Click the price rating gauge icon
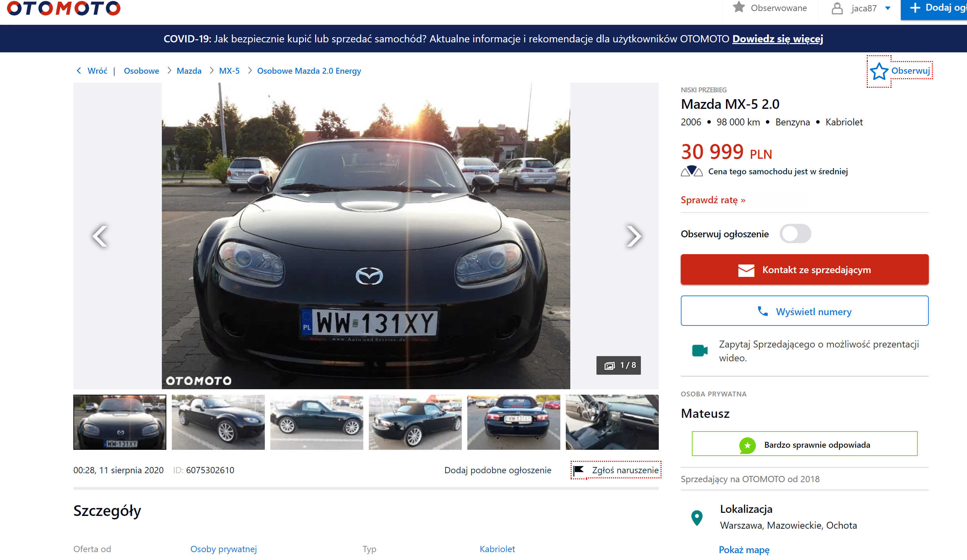The image size is (967, 560). pyautogui.click(x=692, y=171)
